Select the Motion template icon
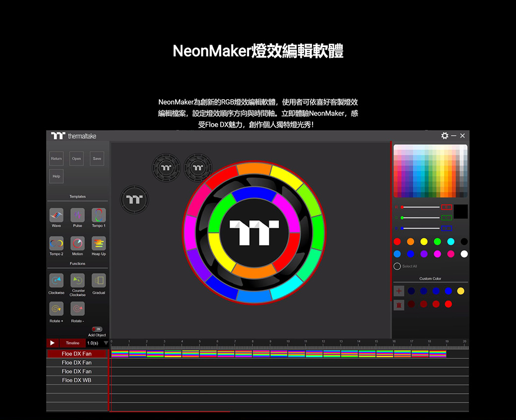The image size is (516, 420). [x=77, y=243]
